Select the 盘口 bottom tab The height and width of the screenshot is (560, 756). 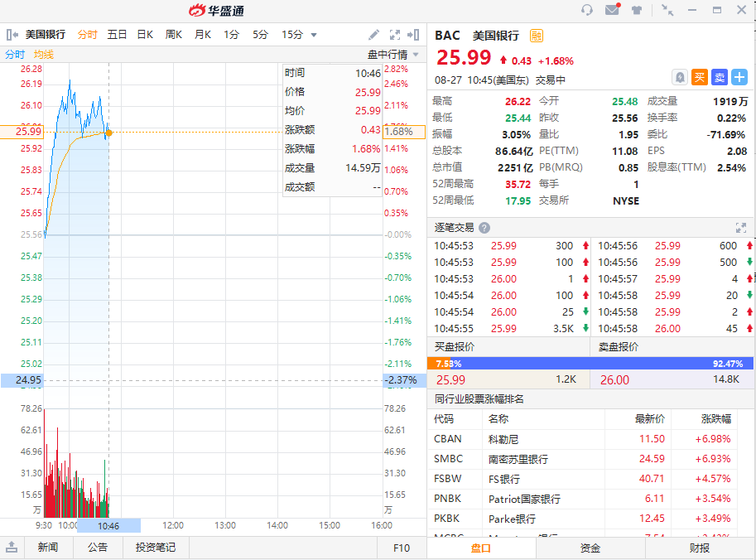tap(481, 548)
